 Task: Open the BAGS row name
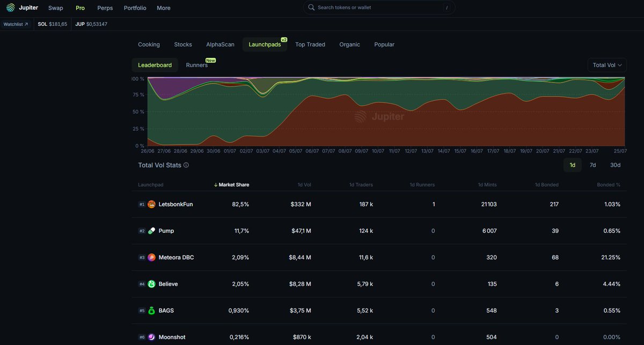[166, 311]
